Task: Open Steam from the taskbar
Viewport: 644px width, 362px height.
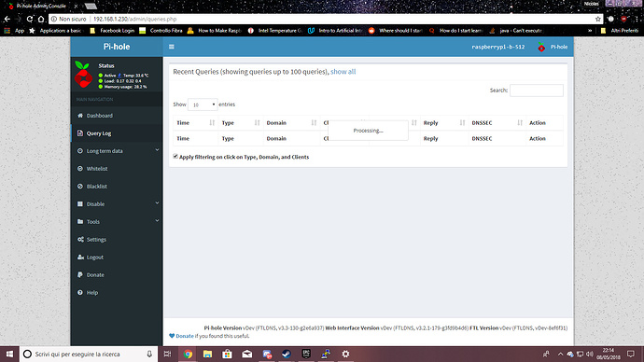Action: [287, 354]
